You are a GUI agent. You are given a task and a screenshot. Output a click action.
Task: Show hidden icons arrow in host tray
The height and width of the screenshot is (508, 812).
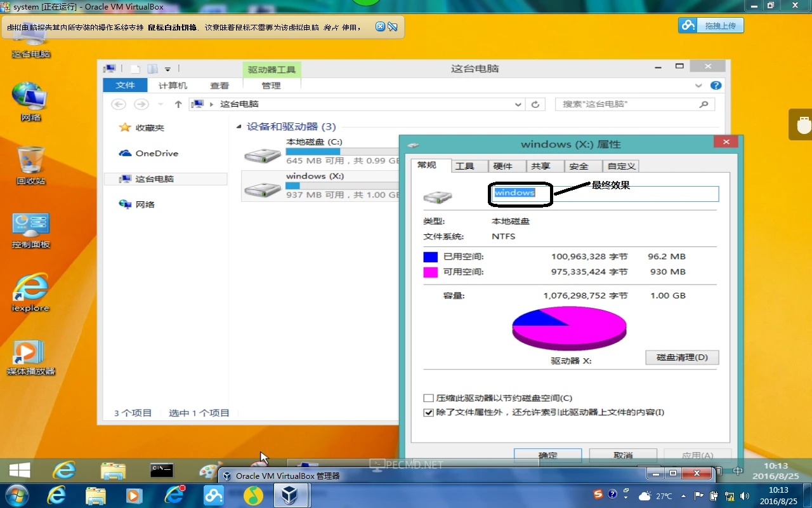click(684, 496)
